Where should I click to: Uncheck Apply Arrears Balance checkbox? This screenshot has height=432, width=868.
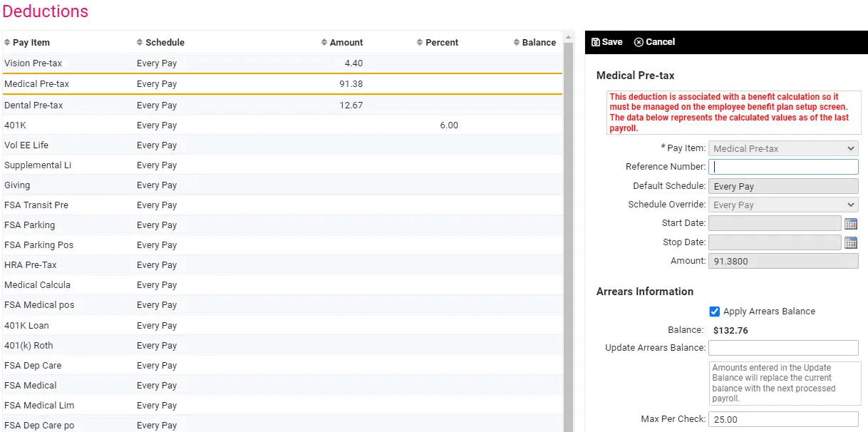pyautogui.click(x=715, y=312)
